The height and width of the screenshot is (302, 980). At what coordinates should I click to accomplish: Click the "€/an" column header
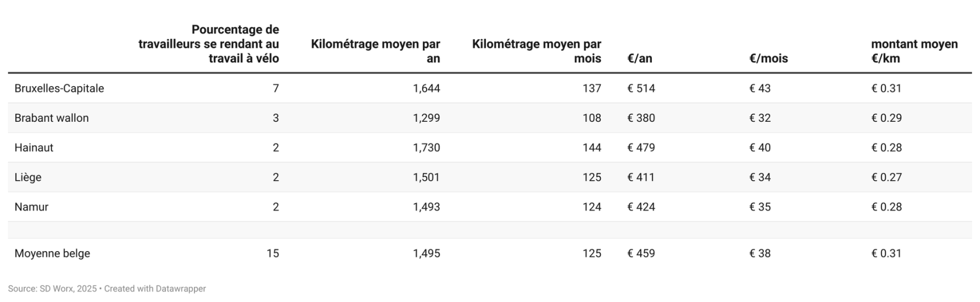[639, 59]
